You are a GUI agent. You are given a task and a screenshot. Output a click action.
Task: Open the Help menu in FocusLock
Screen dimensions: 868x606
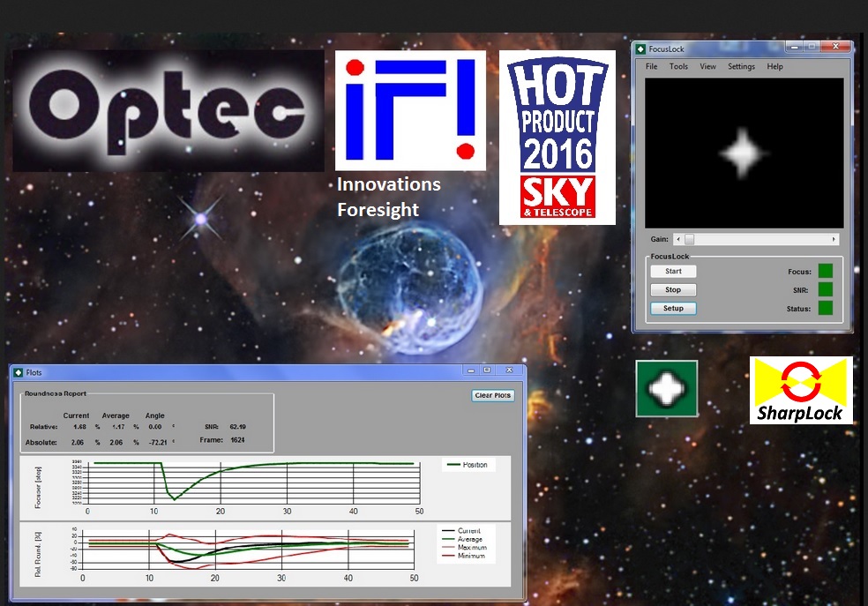(774, 66)
